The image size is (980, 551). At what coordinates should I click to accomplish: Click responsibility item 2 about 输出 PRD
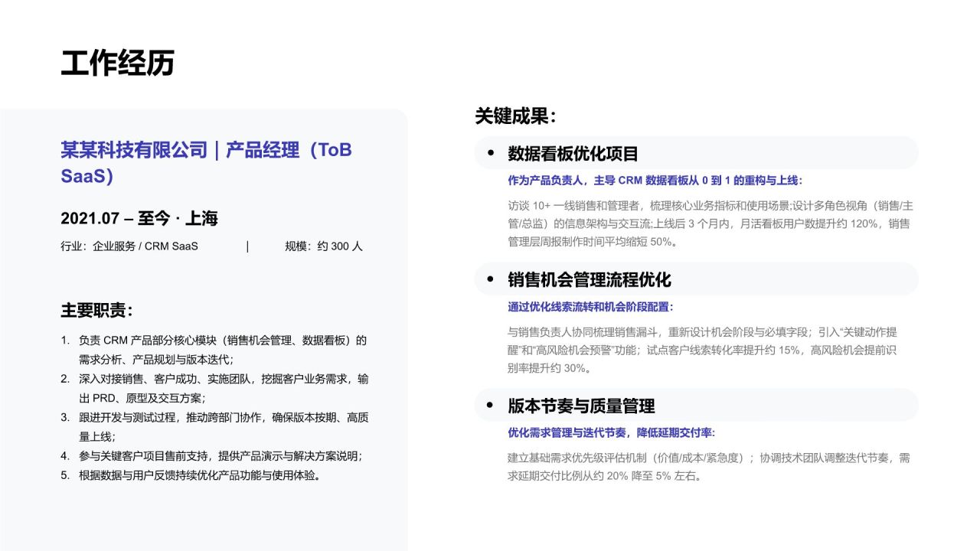tap(214, 389)
